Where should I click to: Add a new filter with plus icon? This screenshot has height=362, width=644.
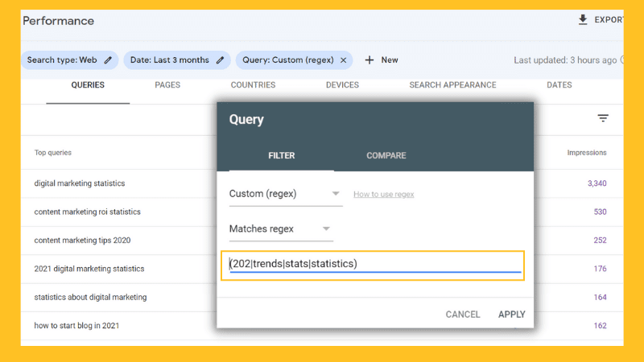point(369,60)
